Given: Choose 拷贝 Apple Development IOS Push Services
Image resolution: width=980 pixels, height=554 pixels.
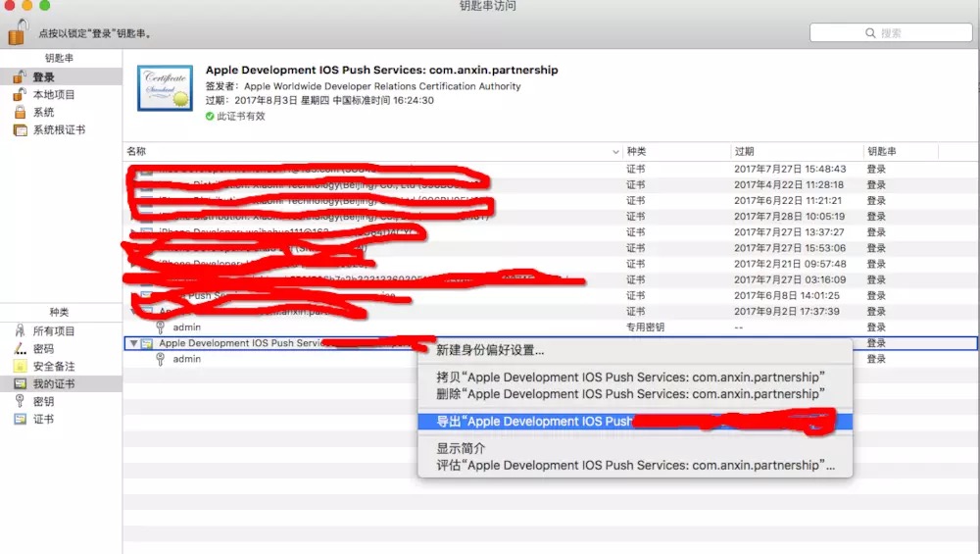Looking at the screenshot, I should [635, 378].
